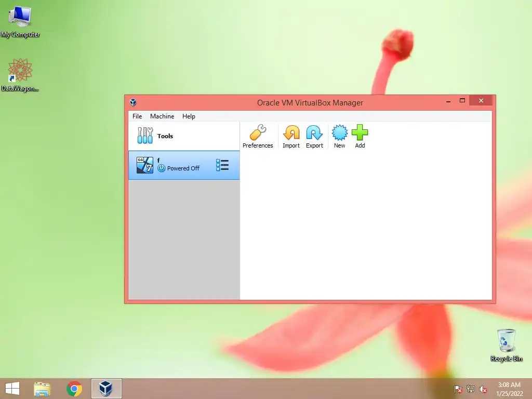Select the Tools entry in sidebar
The width and height of the screenshot is (532, 399).
(x=184, y=136)
